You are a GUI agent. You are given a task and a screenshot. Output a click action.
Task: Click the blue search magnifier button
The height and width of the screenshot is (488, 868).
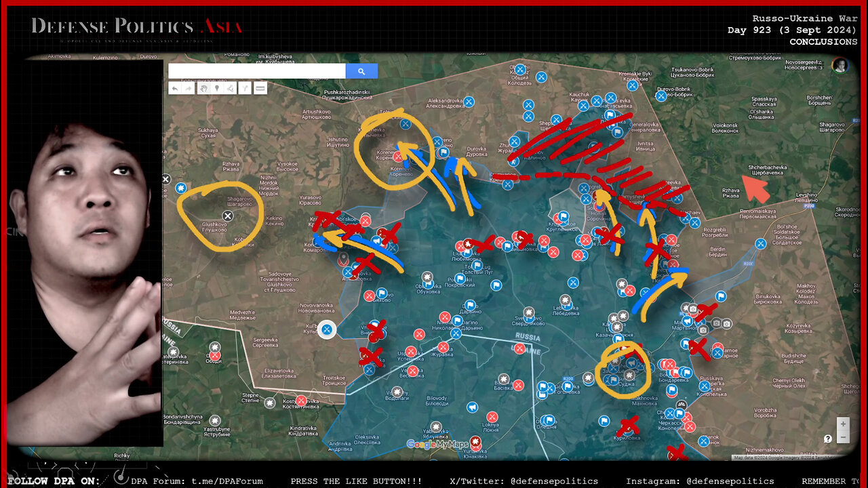coord(361,71)
